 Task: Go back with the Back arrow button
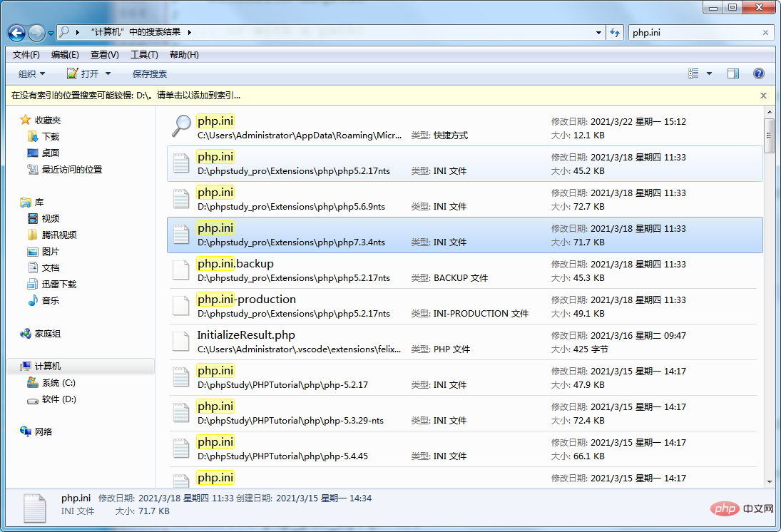click(x=16, y=33)
